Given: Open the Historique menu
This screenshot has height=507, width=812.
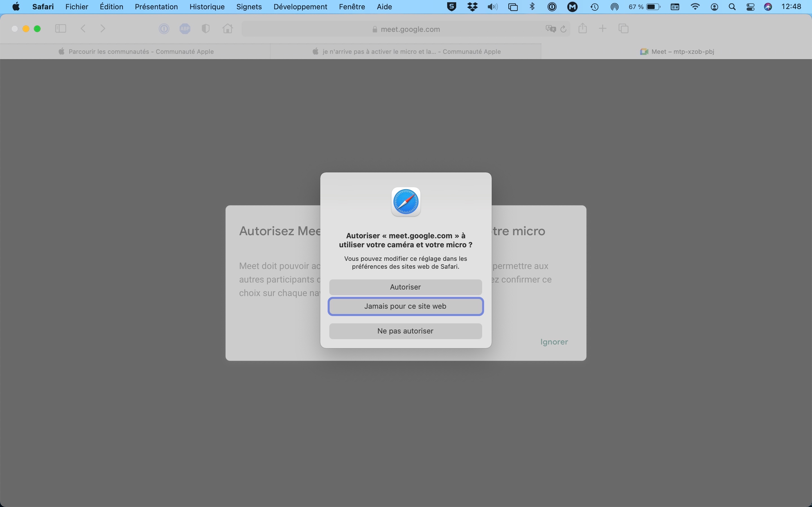Looking at the screenshot, I should (x=207, y=7).
